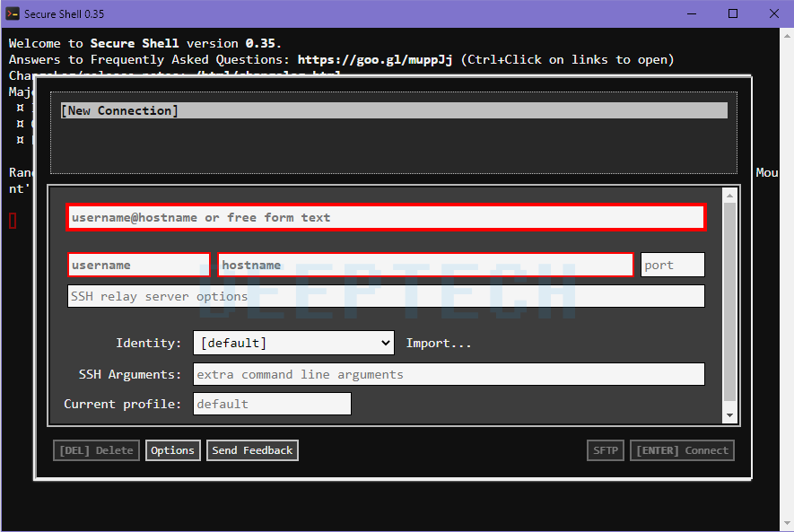Screen dimensions: 794x532
Task: Click the terminal window scroll up arrow
Action: pyautogui.click(x=787, y=36)
